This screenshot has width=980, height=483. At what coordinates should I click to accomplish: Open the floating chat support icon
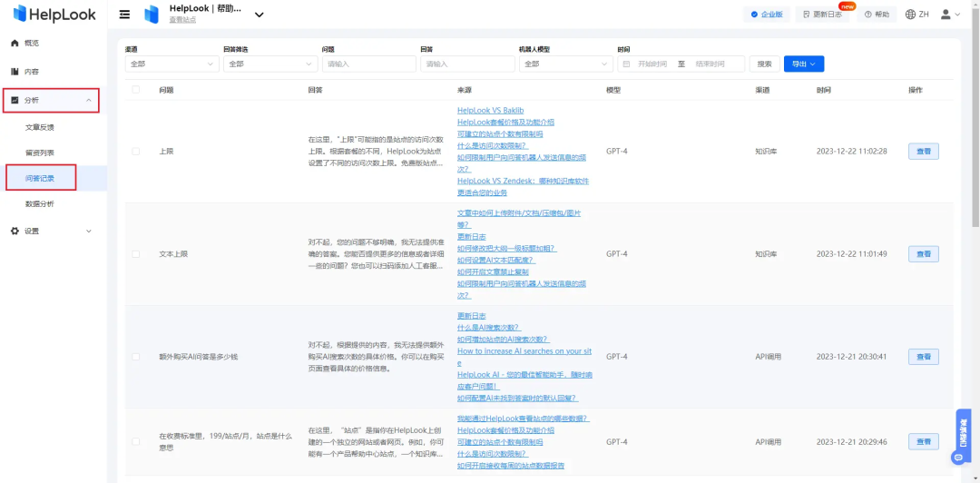tap(957, 458)
